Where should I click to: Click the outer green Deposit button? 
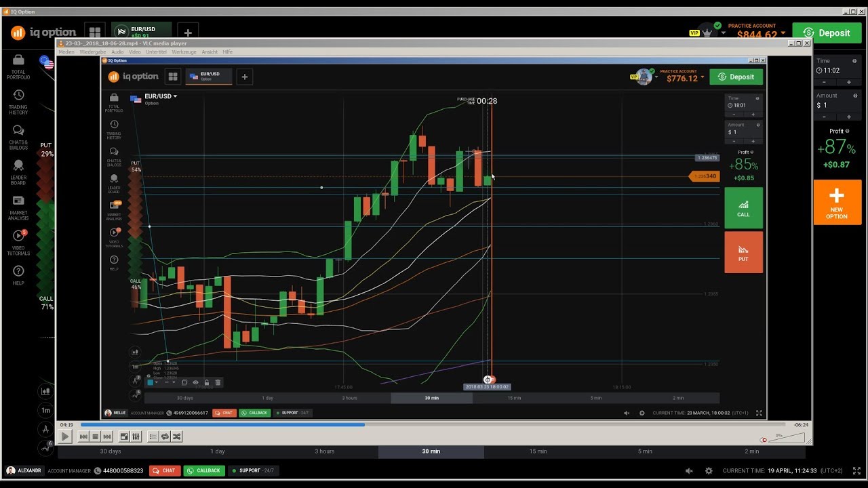pos(827,33)
